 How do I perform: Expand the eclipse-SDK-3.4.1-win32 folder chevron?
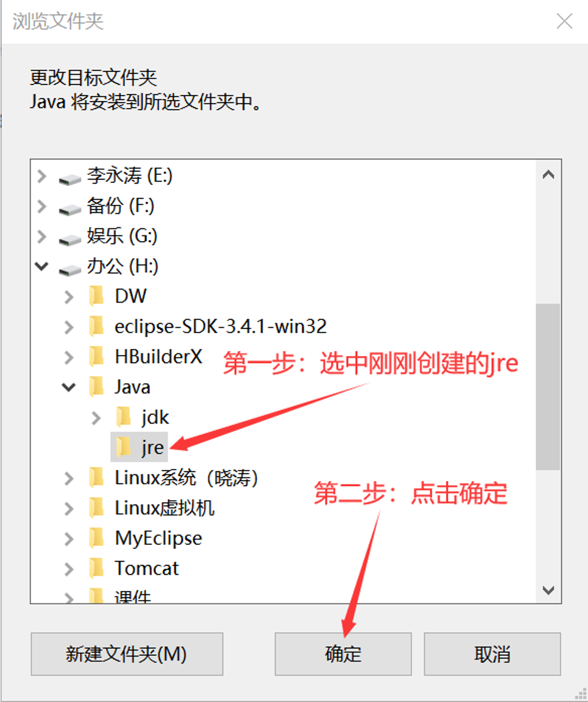click(69, 327)
